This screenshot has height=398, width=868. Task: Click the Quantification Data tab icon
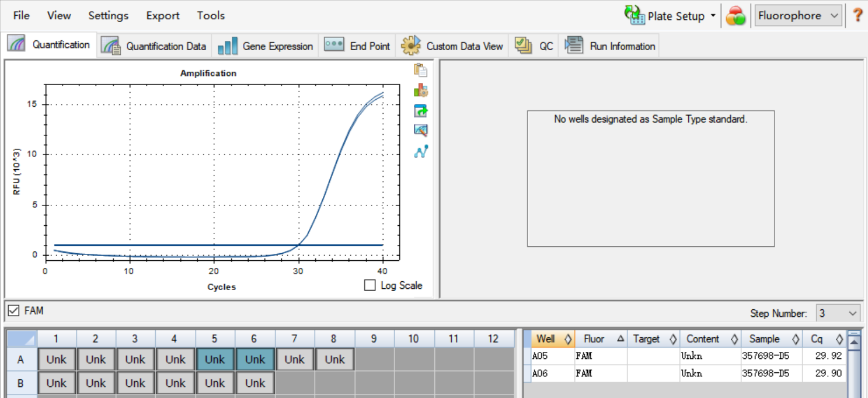(111, 46)
